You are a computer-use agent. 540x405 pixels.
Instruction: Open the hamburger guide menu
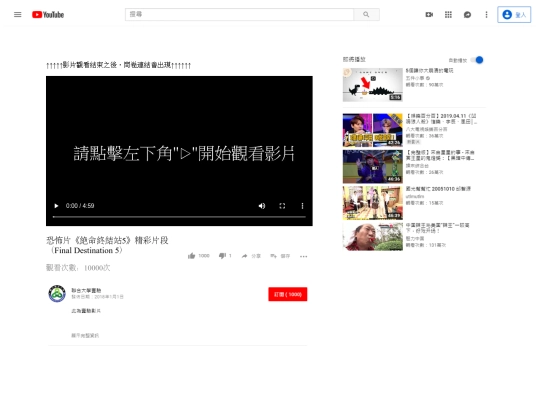18,14
